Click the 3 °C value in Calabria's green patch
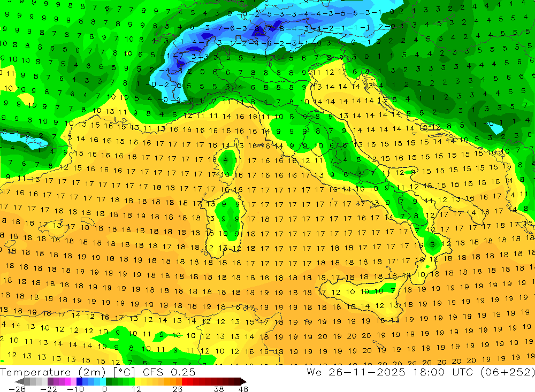This screenshot has height=392, width=535. (x=432, y=244)
